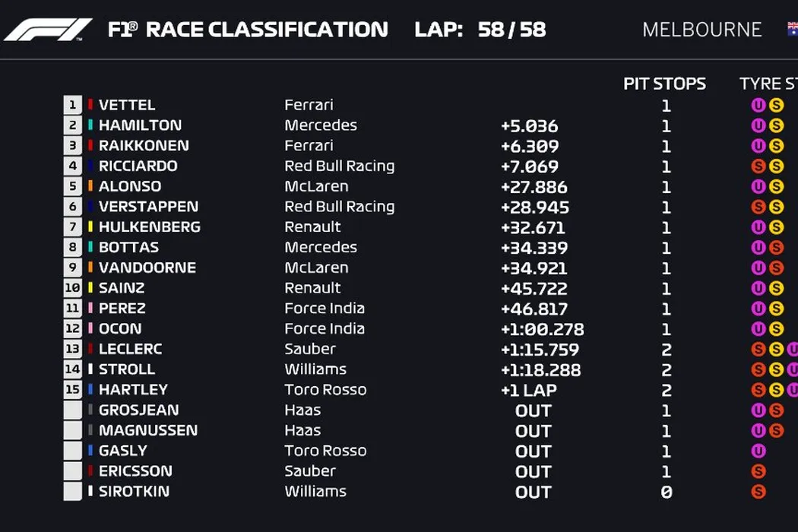This screenshot has height=532, width=798.
Task: Click Ricciardo's first red supersoft tyre icon
Action: click(758, 166)
